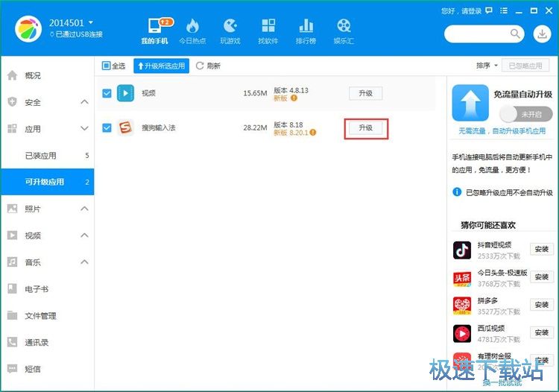Click the 安全 shield icon
This screenshot has height=392, width=559.
(12, 102)
